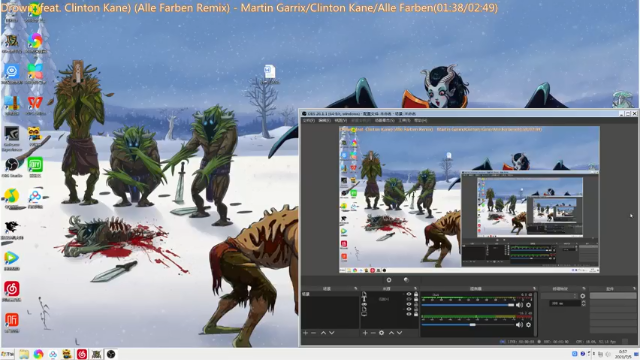Add a new scene with plus icon
Image resolution: width=640 pixels, height=360 pixels.
pos(305,333)
